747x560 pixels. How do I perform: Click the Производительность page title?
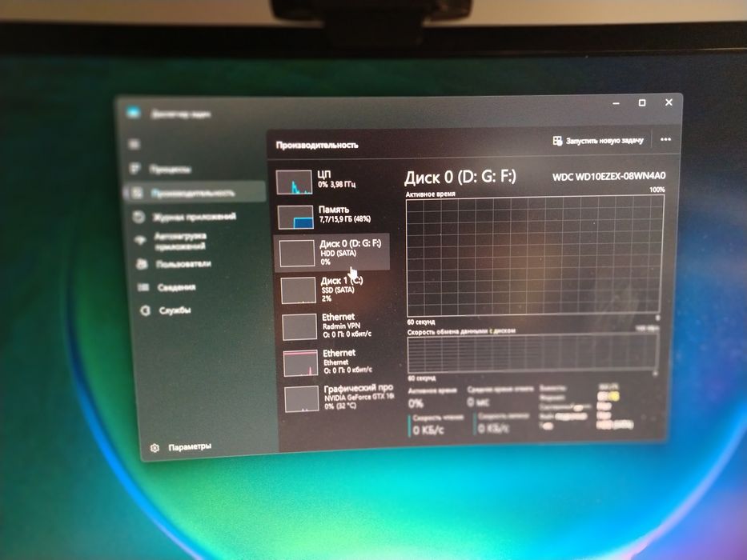click(317, 145)
